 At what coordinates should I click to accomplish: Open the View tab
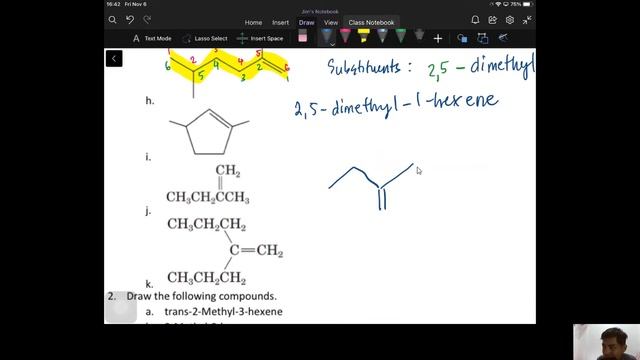click(331, 22)
